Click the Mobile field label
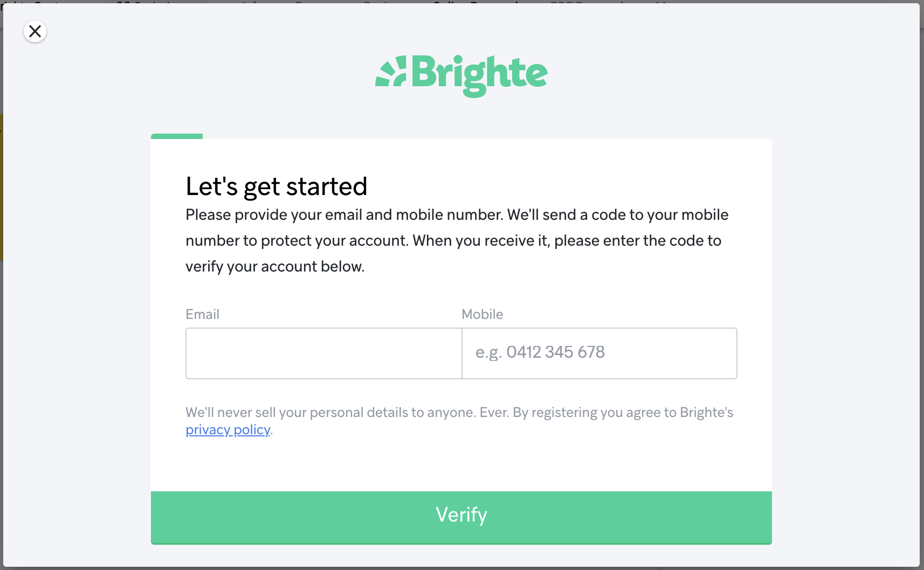924x570 pixels. point(482,314)
